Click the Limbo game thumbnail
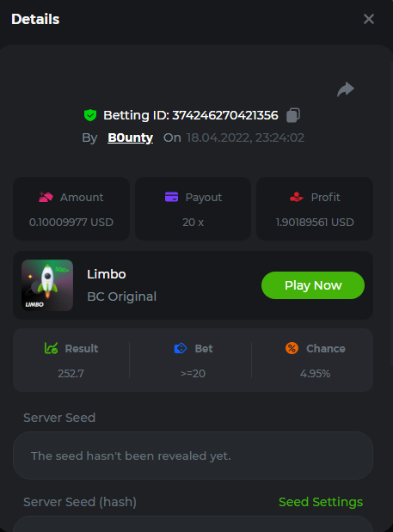Image resolution: width=393 pixels, height=532 pixels. (47, 285)
